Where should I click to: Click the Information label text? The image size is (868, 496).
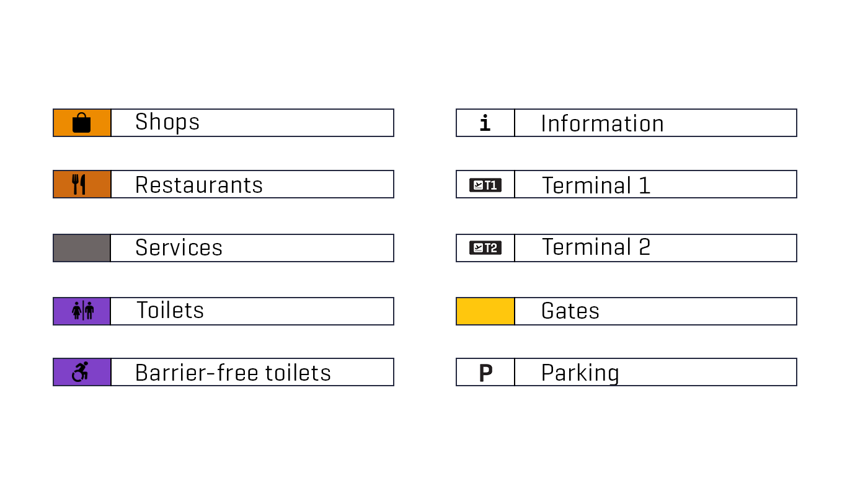point(602,123)
